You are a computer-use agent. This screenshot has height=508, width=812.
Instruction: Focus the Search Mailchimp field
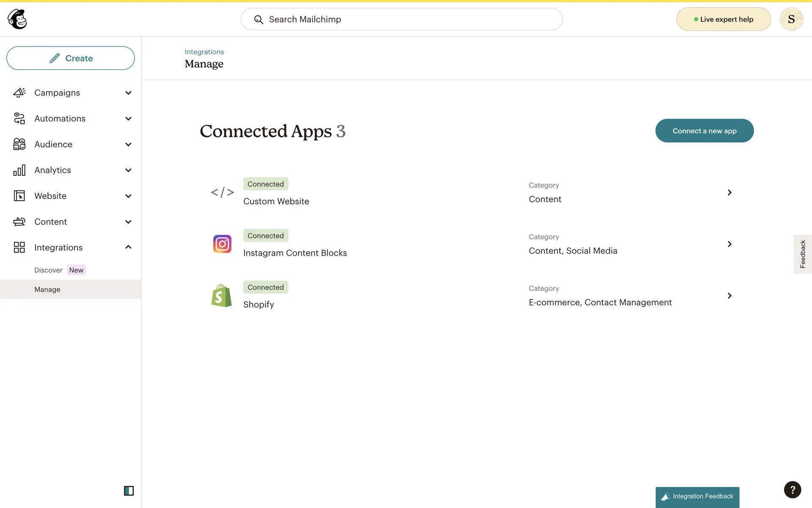402,19
